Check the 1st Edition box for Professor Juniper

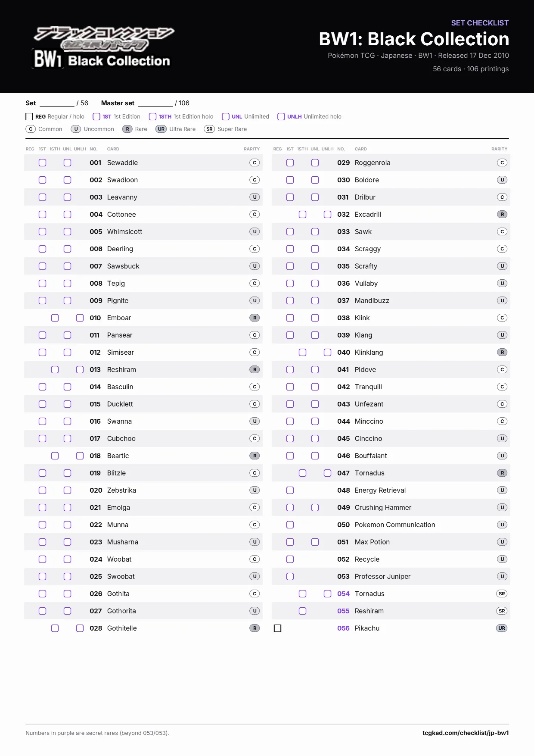[290, 576]
